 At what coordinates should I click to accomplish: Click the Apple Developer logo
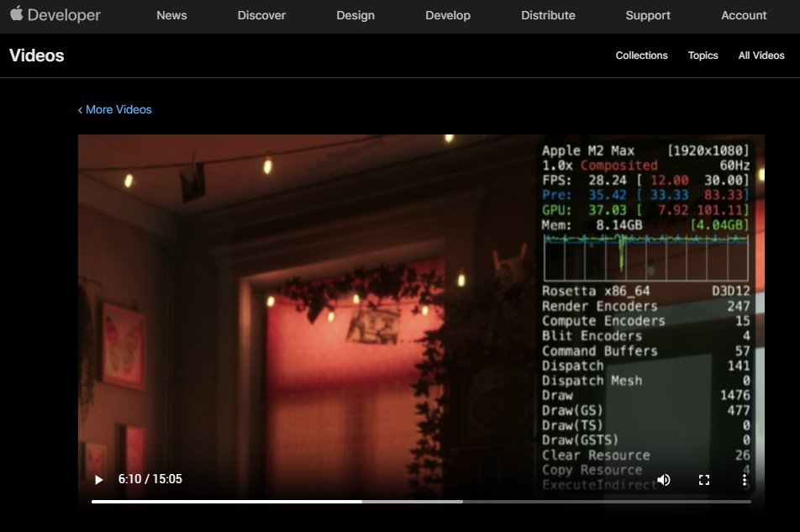[x=55, y=15]
